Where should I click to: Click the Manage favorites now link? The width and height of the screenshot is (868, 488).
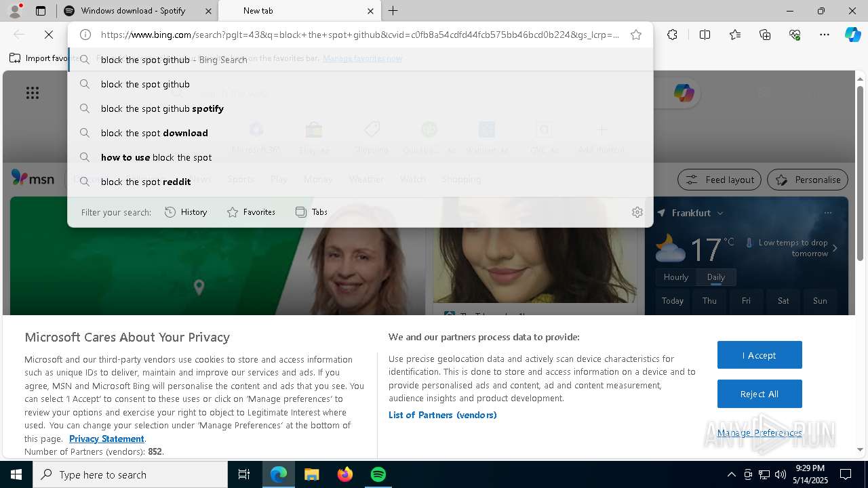tap(362, 58)
